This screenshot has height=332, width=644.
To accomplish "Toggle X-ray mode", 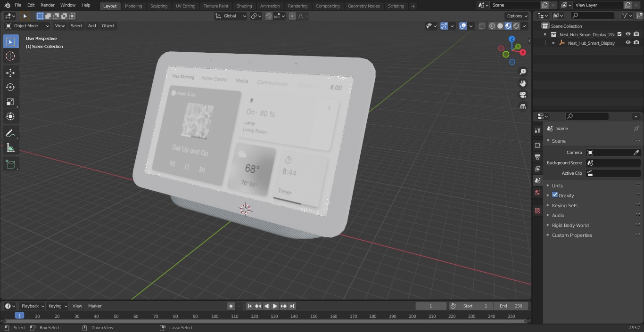I will (x=481, y=26).
